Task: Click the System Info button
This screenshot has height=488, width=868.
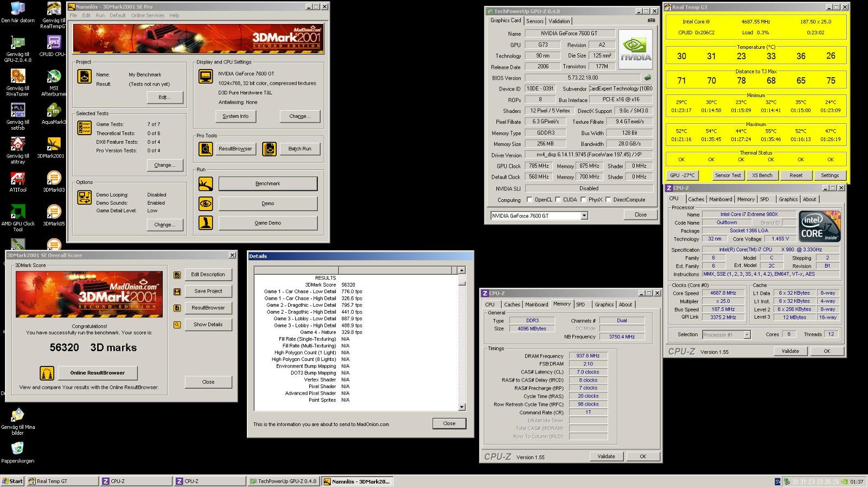Action: click(235, 116)
